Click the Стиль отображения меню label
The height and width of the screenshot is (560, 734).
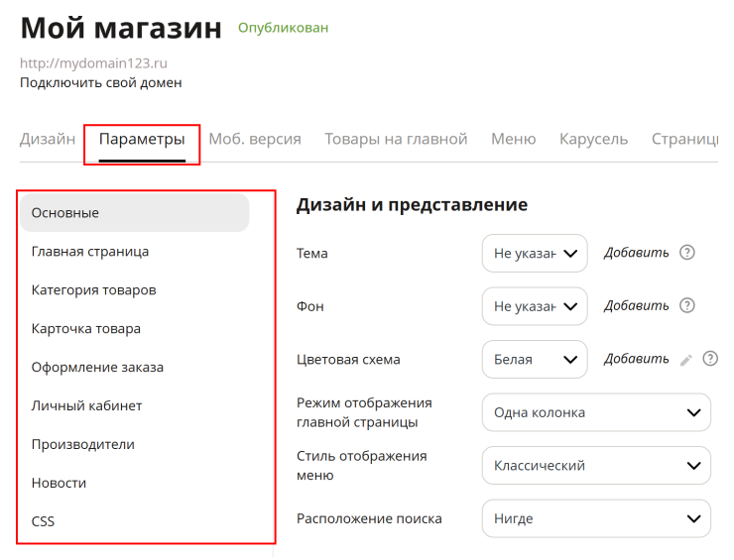(x=361, y=466)
